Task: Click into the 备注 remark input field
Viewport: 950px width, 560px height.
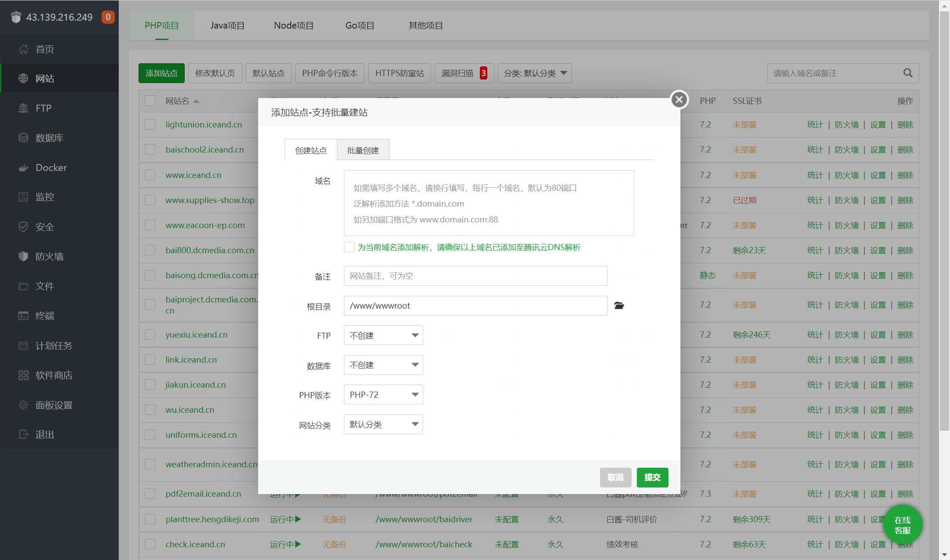Action: coord(475,276)
